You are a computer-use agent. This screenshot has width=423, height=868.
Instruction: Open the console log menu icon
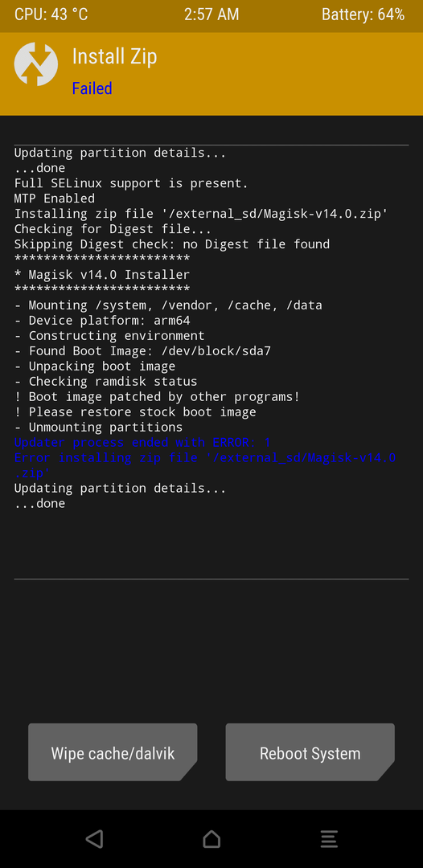pyautogui.click(x=329, y=838)
